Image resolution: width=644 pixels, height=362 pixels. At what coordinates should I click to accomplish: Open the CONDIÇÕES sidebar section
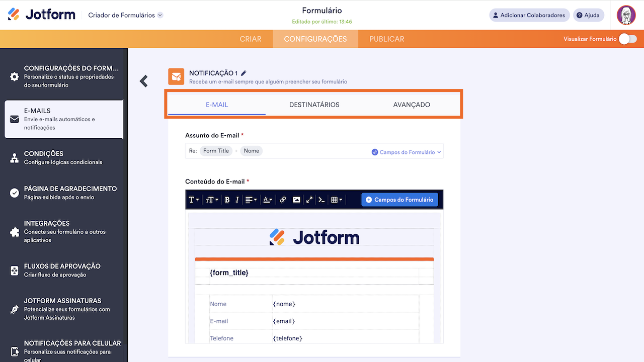click(64, 157)
